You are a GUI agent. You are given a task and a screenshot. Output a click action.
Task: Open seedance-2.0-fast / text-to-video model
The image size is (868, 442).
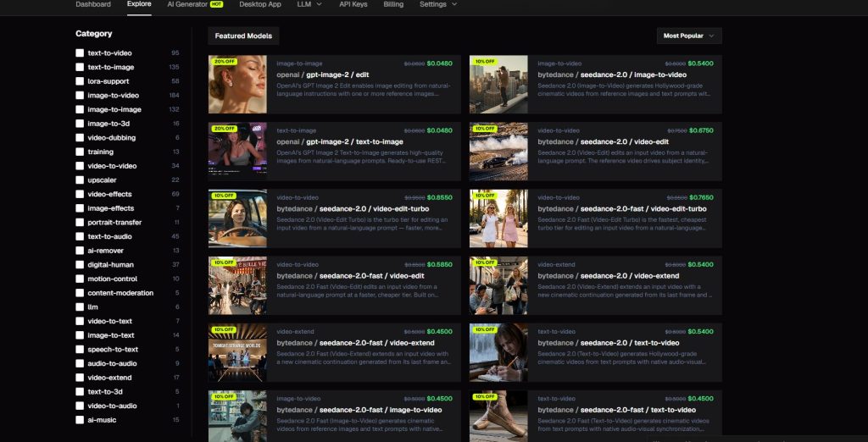coord(596,416)
